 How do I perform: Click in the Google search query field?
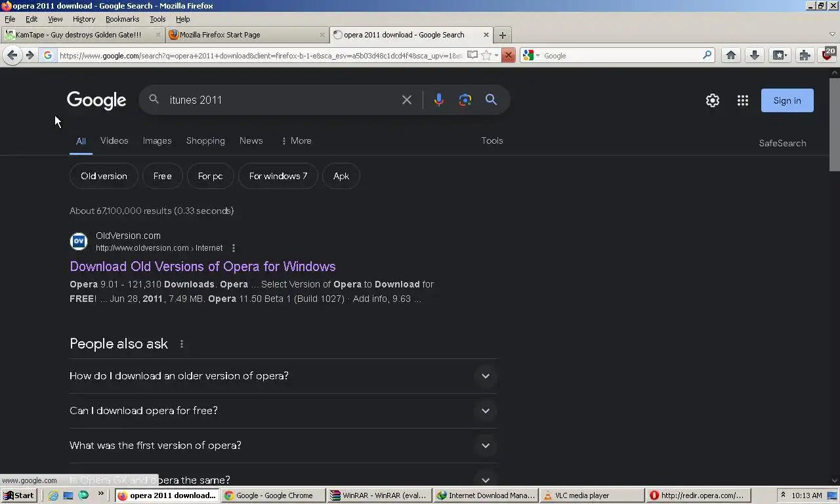pyautogui.click(x=282, y=100)
